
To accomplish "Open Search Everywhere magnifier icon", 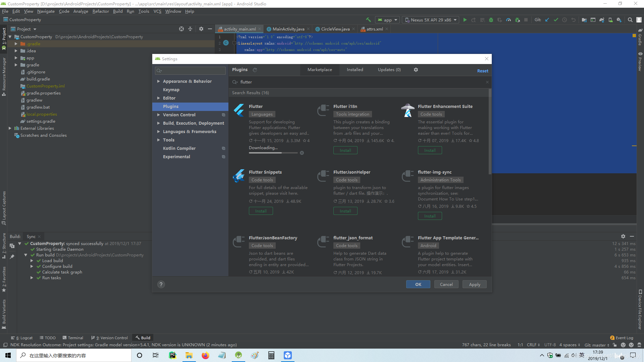I will [x=630, y=20].
